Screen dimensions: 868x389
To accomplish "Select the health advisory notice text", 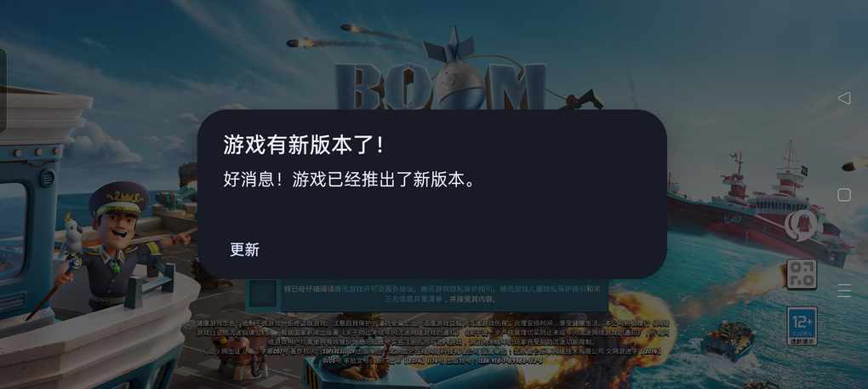I will click(433, 341).
